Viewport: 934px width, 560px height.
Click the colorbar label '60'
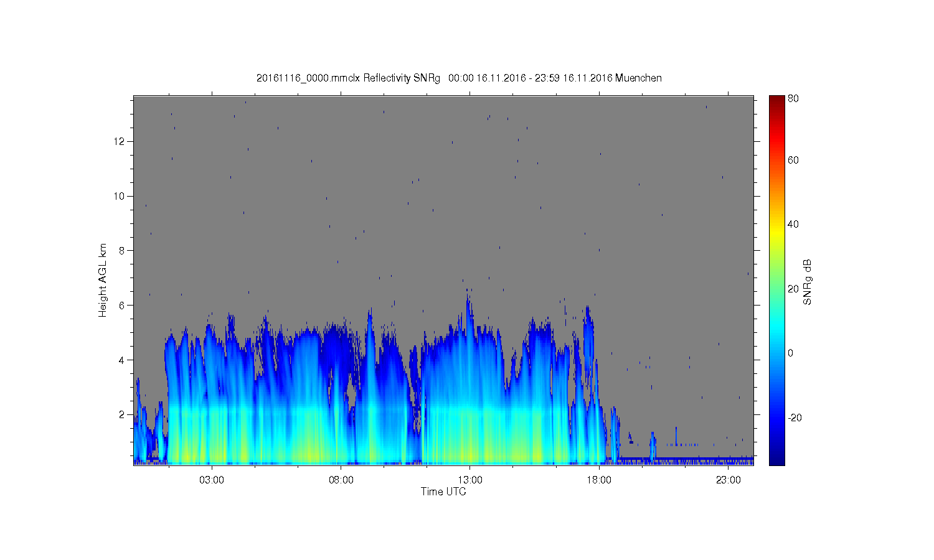793,160
